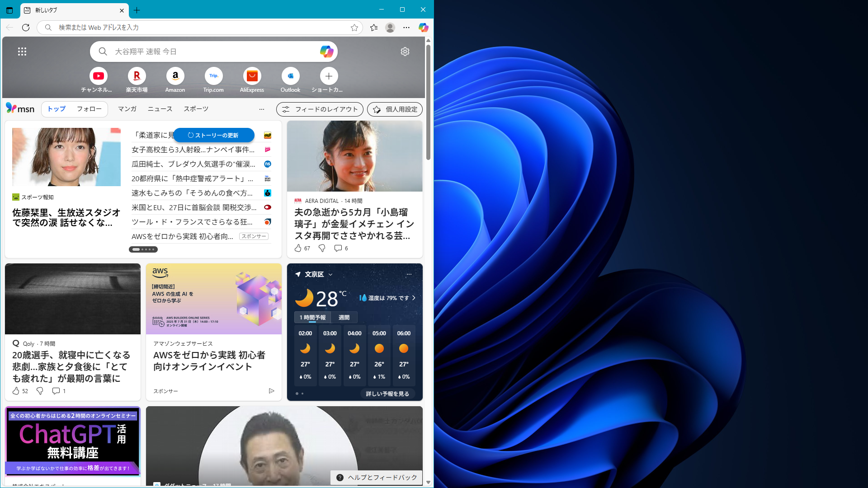This screenshot has width=868, height=488.
Task: Open the Outlook shortcut icon
Action: click(290, 76)
